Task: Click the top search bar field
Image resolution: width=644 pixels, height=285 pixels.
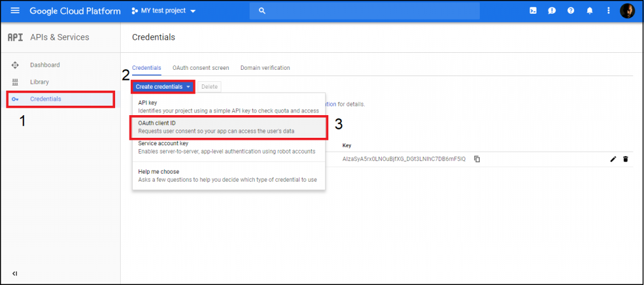Action: pos(365,11)
